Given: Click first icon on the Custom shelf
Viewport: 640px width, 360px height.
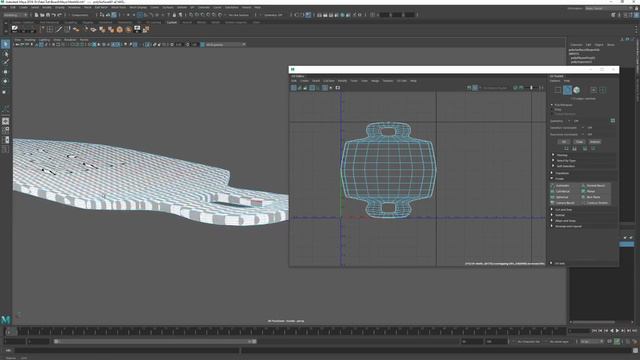Looking at the screenshot, I should [x=15, y=29].
